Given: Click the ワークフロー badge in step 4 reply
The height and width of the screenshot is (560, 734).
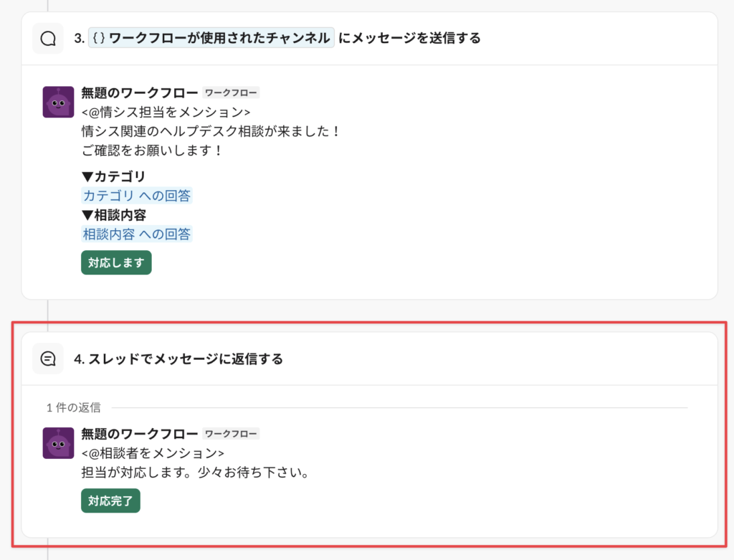Looking at the screenshot, I should point(231,434).
